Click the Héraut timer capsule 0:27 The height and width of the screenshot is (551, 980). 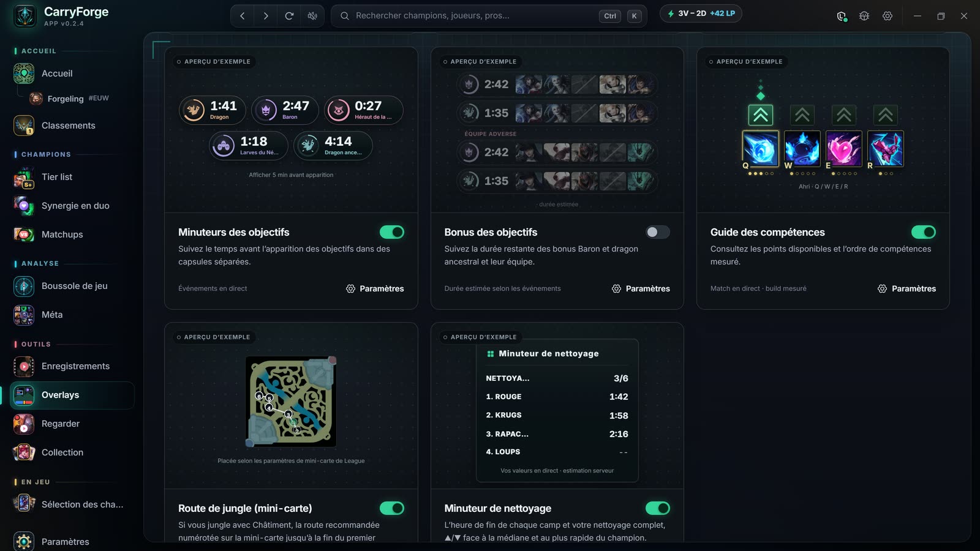[364, 110]
